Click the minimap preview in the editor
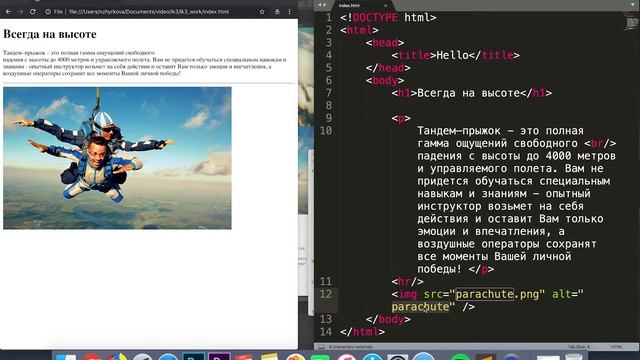The width and height of the screenshot is (640, 360). [x=632, y=22]
